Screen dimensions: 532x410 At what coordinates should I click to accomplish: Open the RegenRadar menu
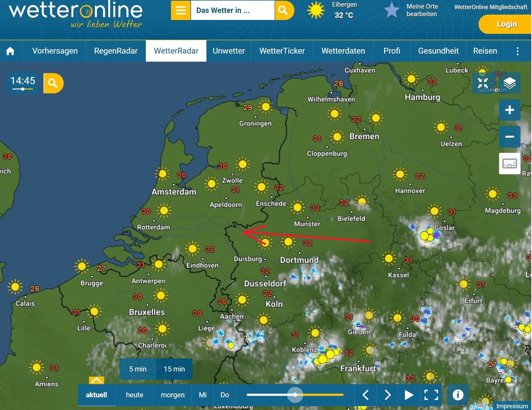point(116,51)
